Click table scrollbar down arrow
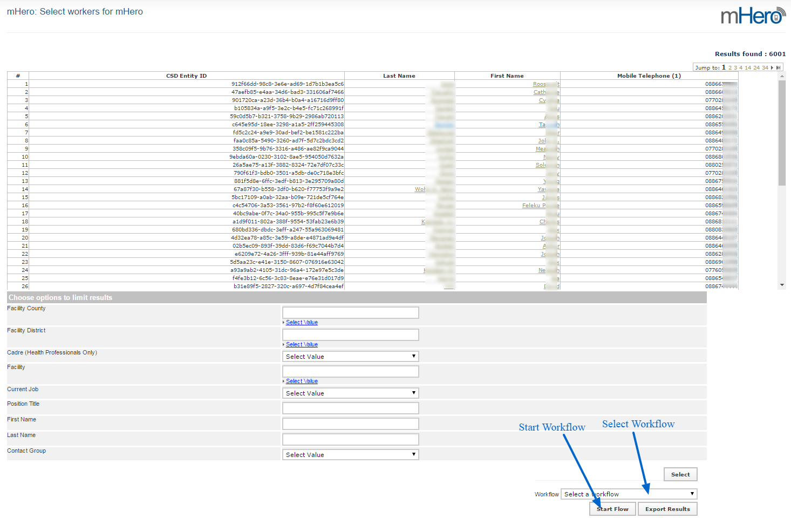The image size is (791, 532). point(782,285)
